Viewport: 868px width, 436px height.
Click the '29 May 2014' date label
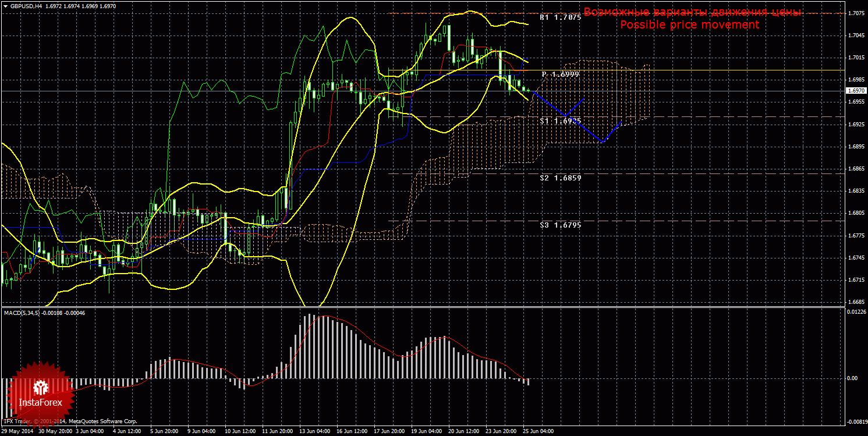tap(17, 431)
